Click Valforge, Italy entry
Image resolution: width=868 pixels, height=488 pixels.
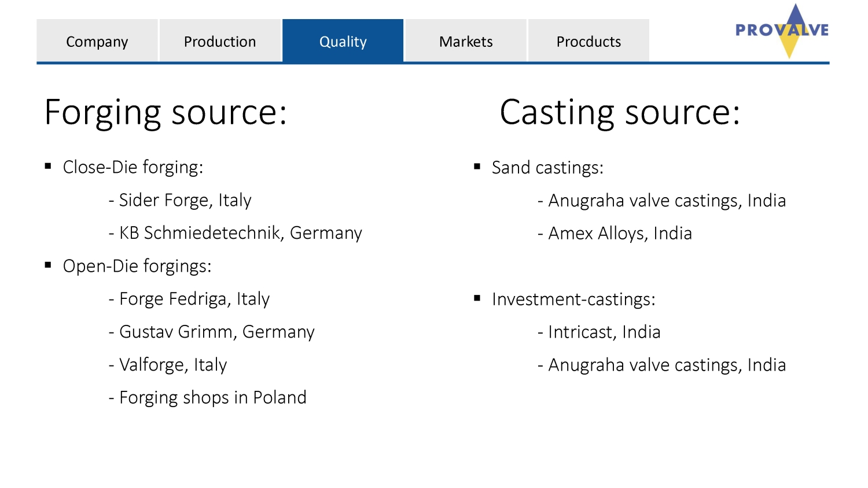coord(168,365)
